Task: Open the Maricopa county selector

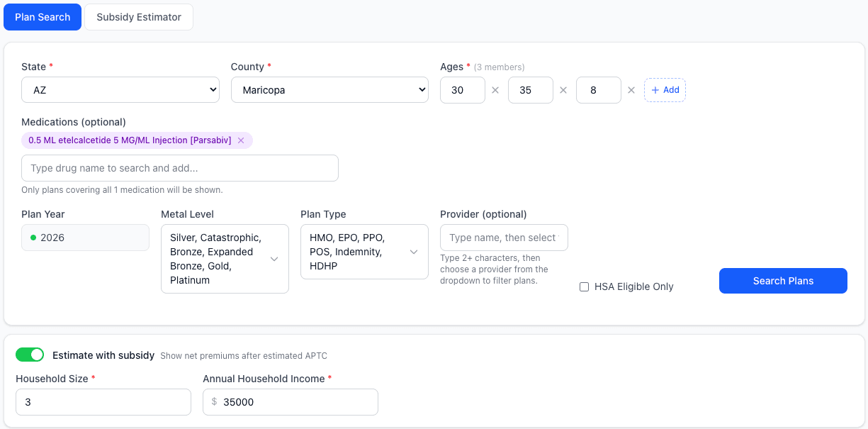Action: click(x=329, y=89)
